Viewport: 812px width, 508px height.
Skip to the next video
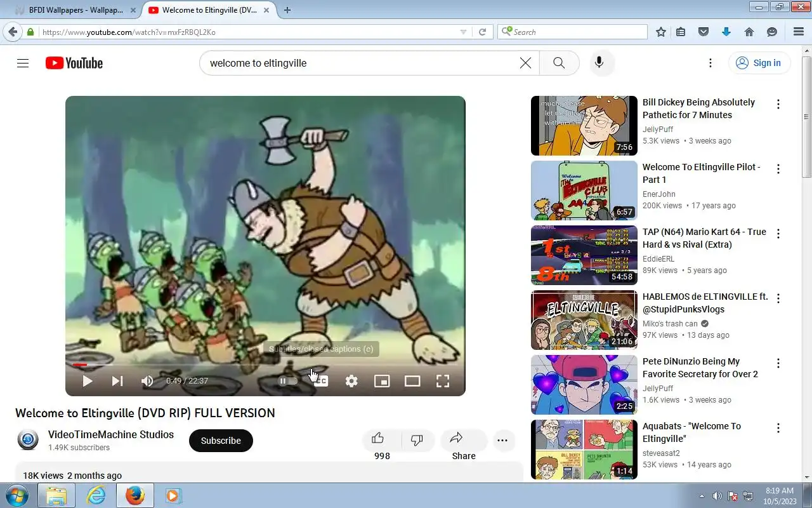click(117, 381)
